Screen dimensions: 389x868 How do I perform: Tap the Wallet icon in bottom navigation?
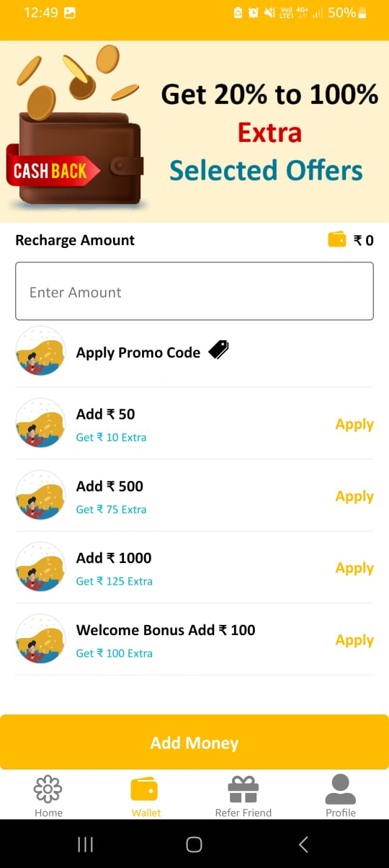tap(146, 789)
